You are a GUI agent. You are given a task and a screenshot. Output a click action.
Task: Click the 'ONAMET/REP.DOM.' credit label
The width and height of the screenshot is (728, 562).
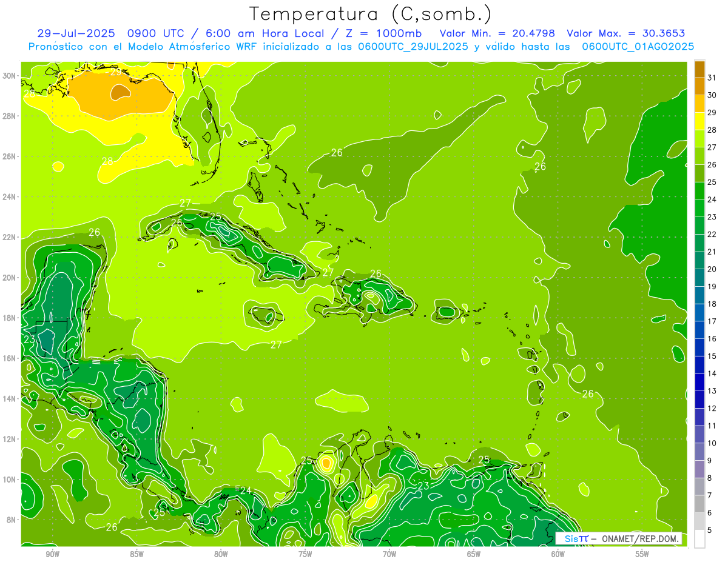coord(640,538)
